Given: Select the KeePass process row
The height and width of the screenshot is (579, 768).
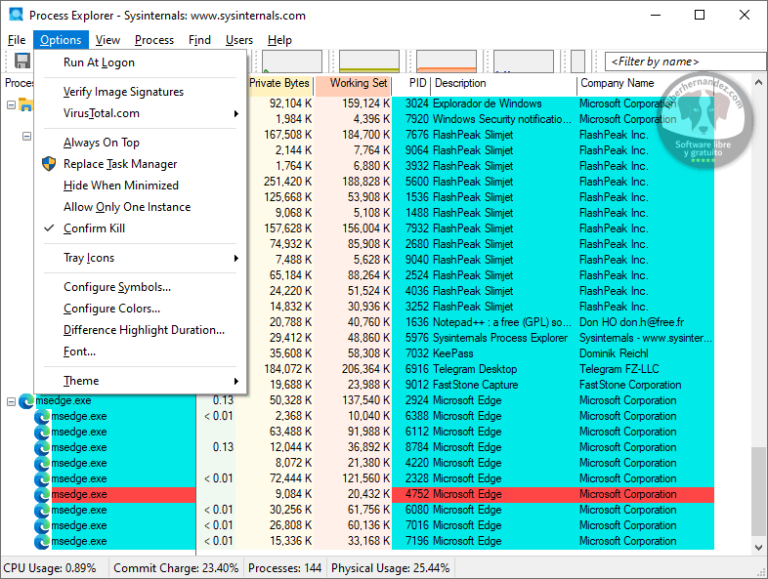Looking at the screenshot, I should (x=480, y=353).
